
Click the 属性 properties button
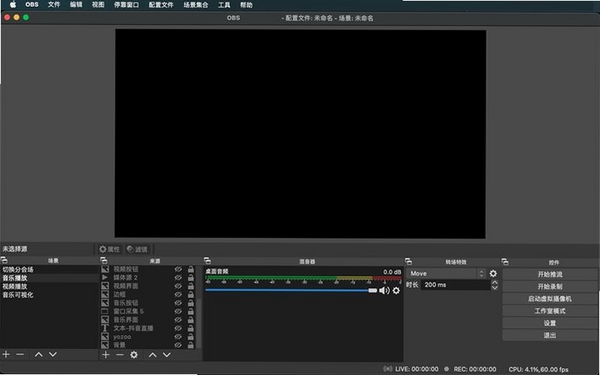click(109, 249)
